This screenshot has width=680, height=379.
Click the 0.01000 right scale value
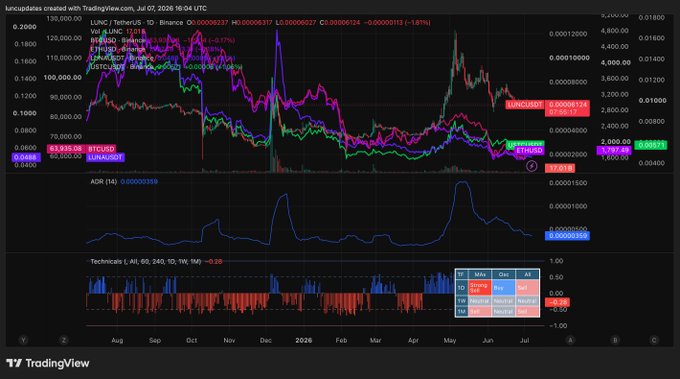(652, 100)
